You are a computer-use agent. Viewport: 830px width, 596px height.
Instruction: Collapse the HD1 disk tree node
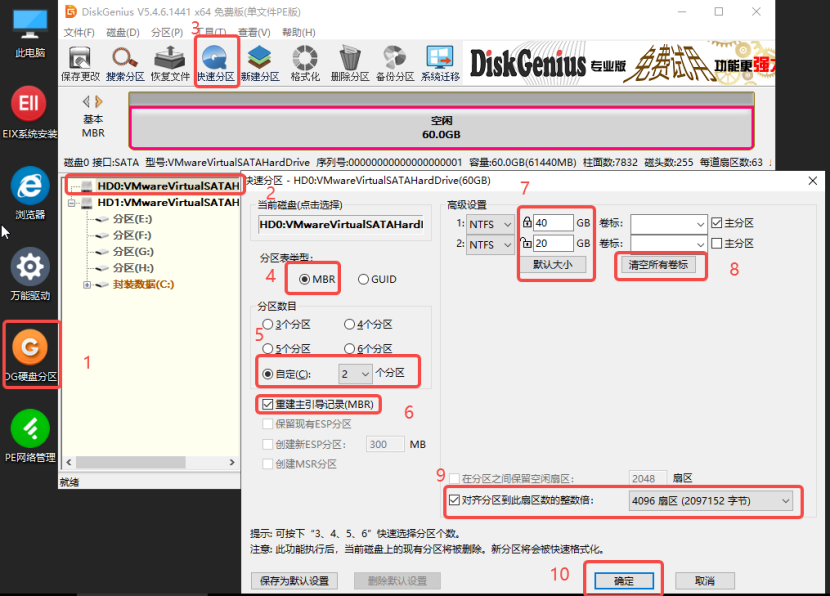click(x=71, y=203)
